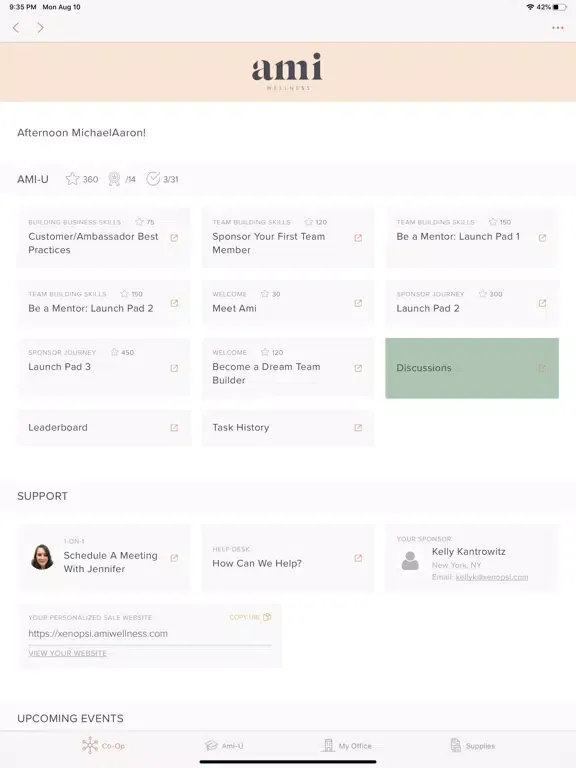Open external link icon for Sponsor Your First Team Member
Screen dimensions: 576x768
tap(358, 238)
